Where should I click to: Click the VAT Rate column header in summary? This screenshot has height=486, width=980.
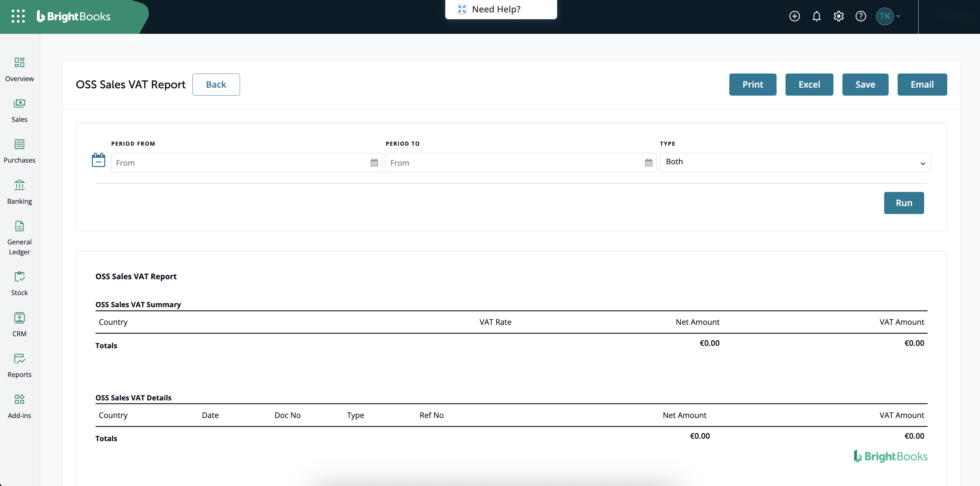495,322
